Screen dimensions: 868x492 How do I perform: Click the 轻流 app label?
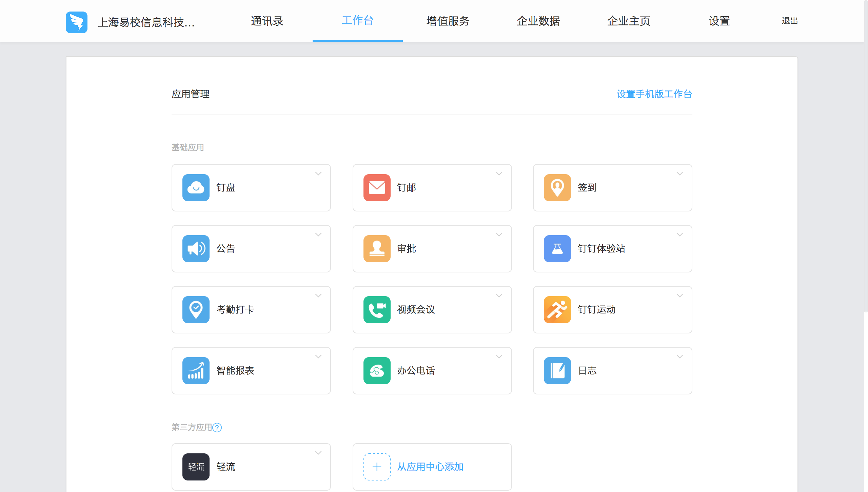tap(226, 467)
